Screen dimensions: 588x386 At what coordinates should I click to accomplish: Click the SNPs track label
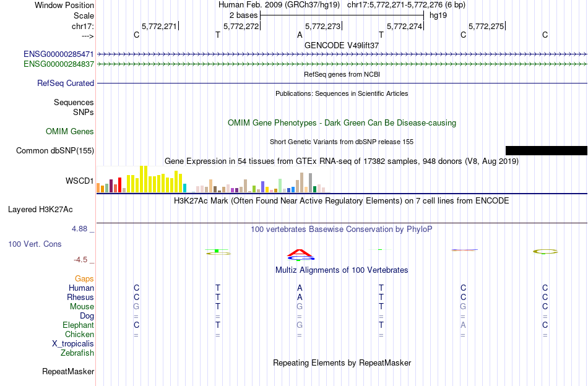point(84,112)
